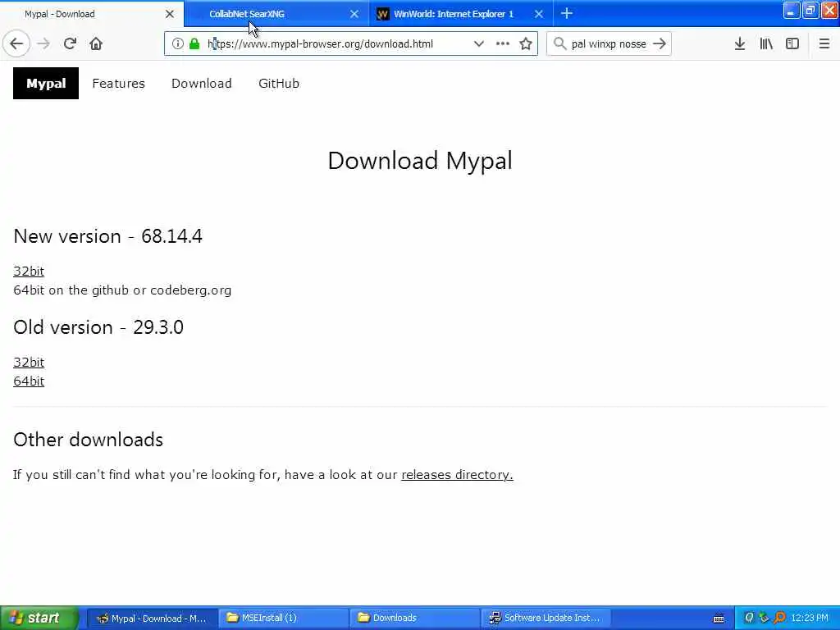Image resolution: width=840 pixels, height=630 pixels.
Task: Click the green arrows network tray icon
Action: (765, 618)
